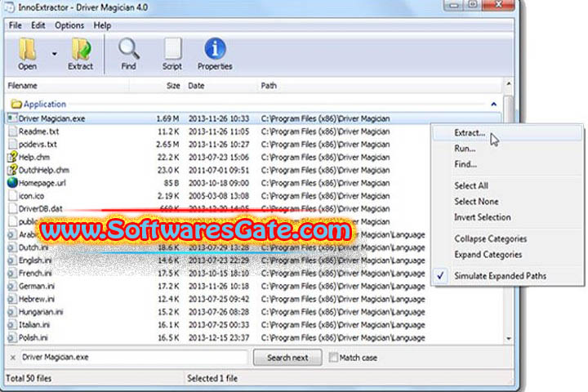Toggle Simulate Expanded Paths option
Viewport: 588px width, 392px height.
[507, 276]
